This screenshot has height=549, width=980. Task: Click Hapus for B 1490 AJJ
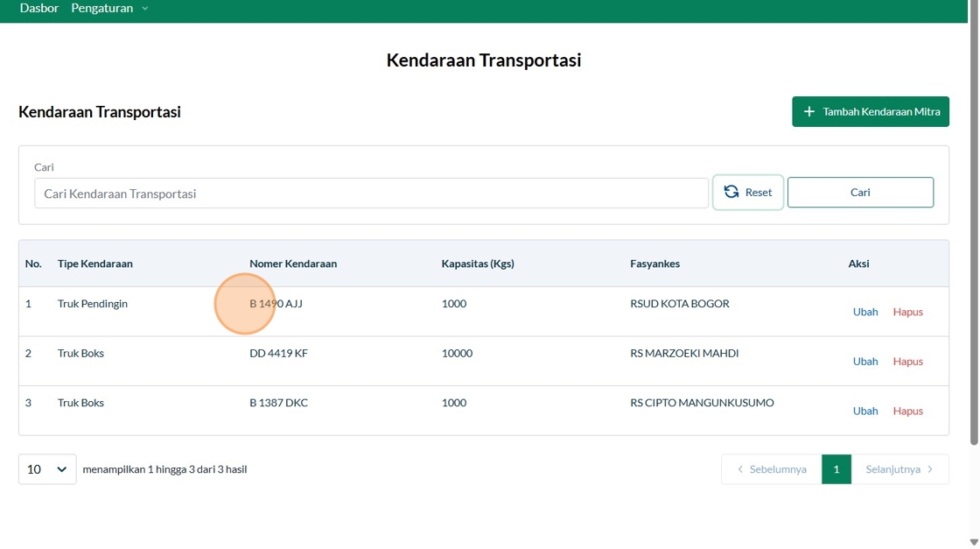[907, 312]
